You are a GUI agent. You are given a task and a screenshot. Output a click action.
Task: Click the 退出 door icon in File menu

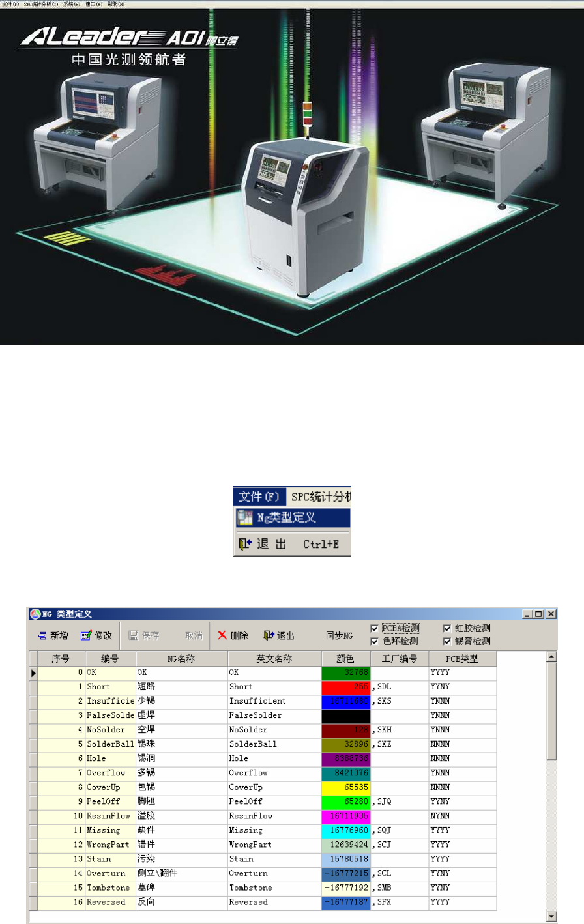(x=245, y=544)
